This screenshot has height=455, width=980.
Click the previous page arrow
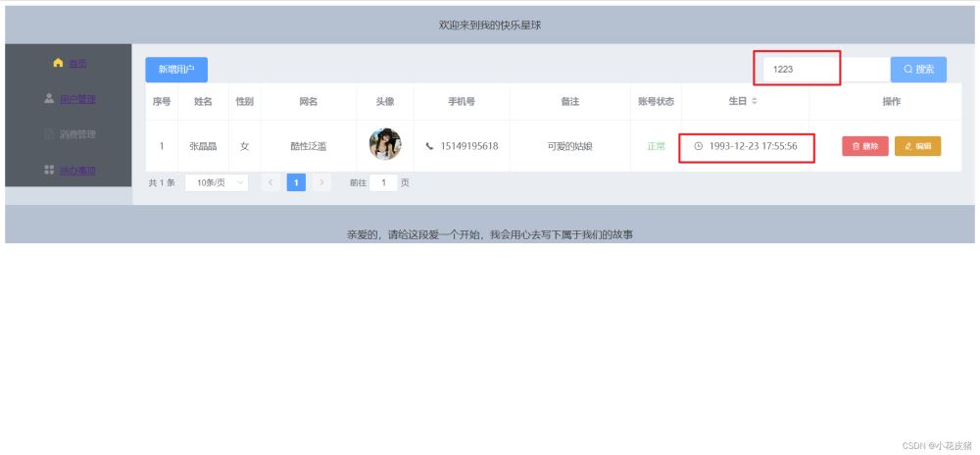tap(270, 182)
